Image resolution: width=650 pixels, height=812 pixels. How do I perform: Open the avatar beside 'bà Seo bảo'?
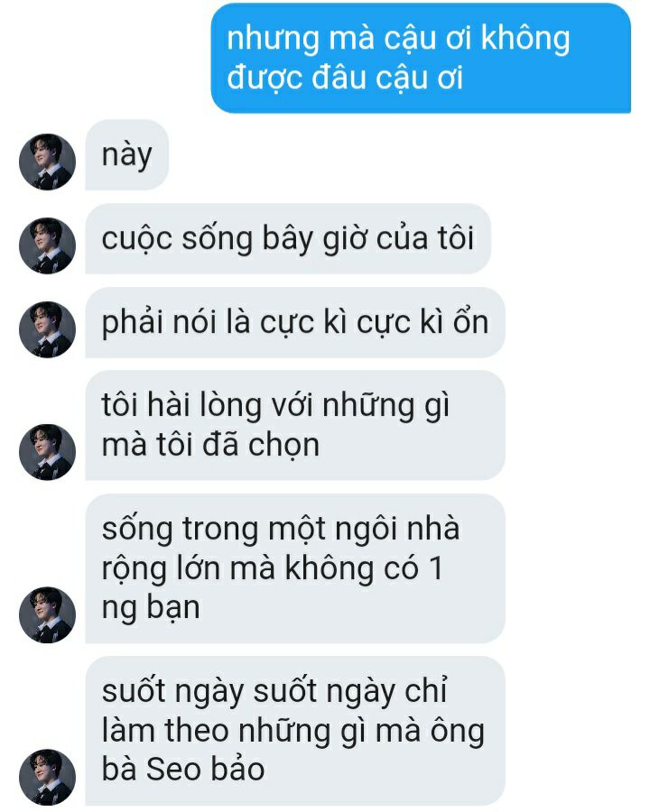point(47,778)
